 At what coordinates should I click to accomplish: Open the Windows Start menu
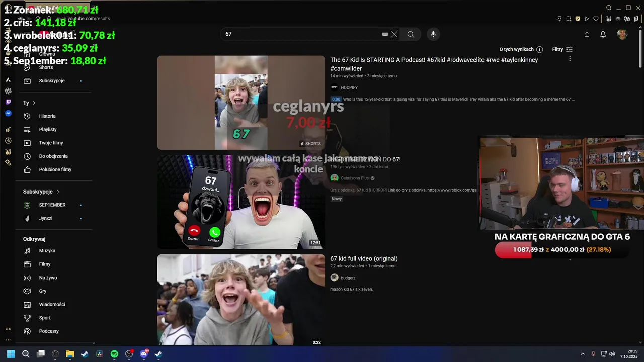pyautogui.click(x=11, y=354)
